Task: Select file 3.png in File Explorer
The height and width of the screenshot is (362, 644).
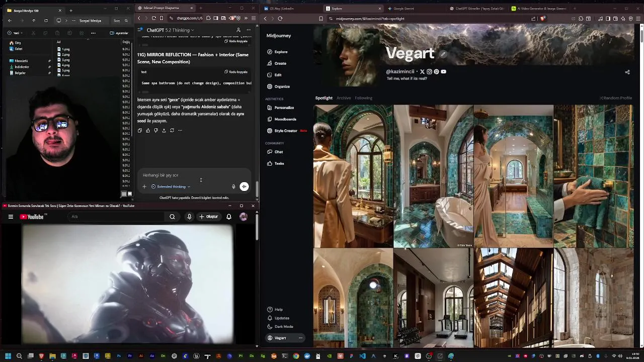Action: [63, 60]
